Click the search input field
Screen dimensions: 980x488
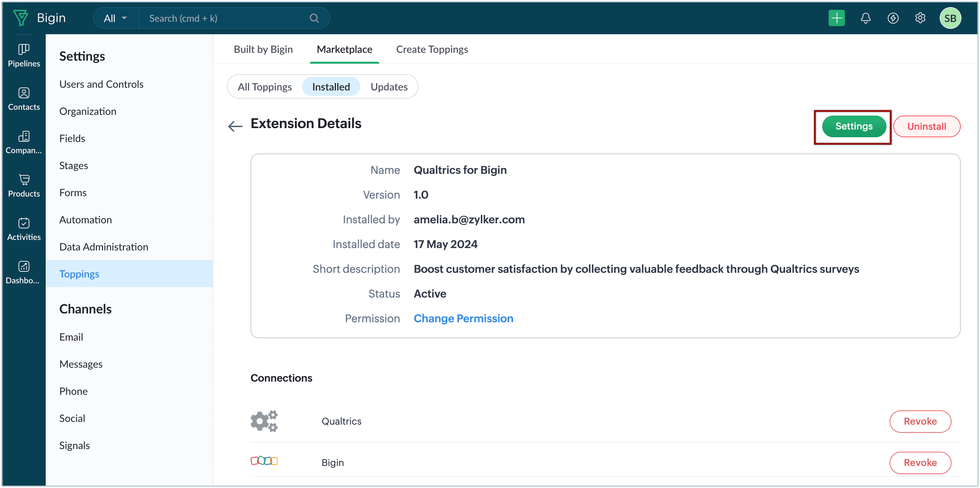point(228,18)
